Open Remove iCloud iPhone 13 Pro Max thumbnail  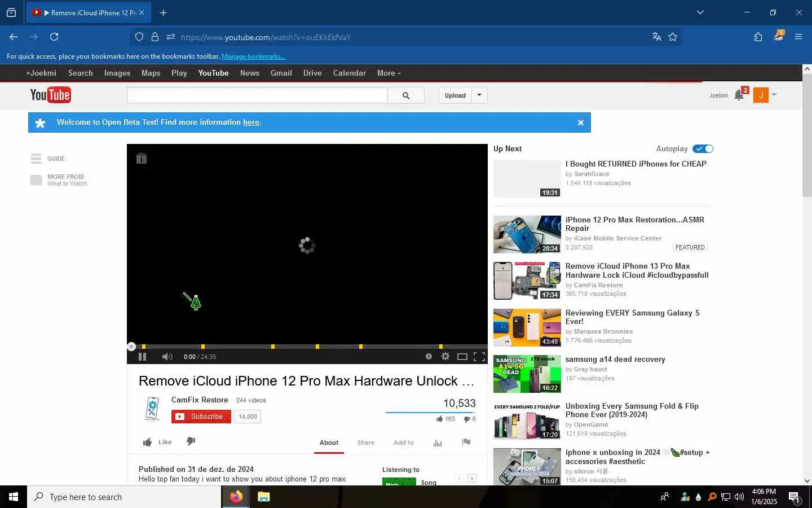pos(527,281)
